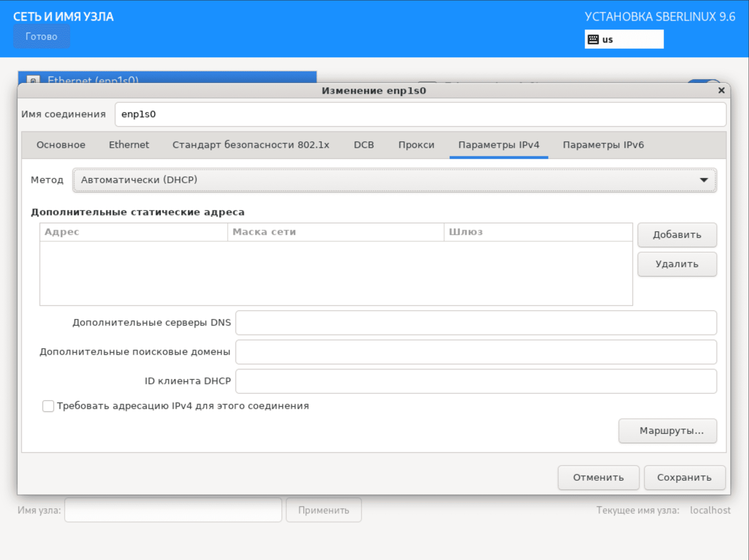Switch to the Параметры IPv6 tab
749x560 pixels.
tap(603, 145)
